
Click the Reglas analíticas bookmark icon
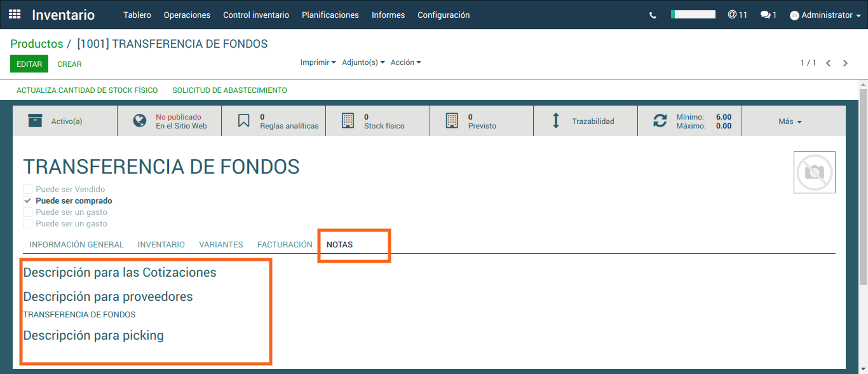pos(244,121)
